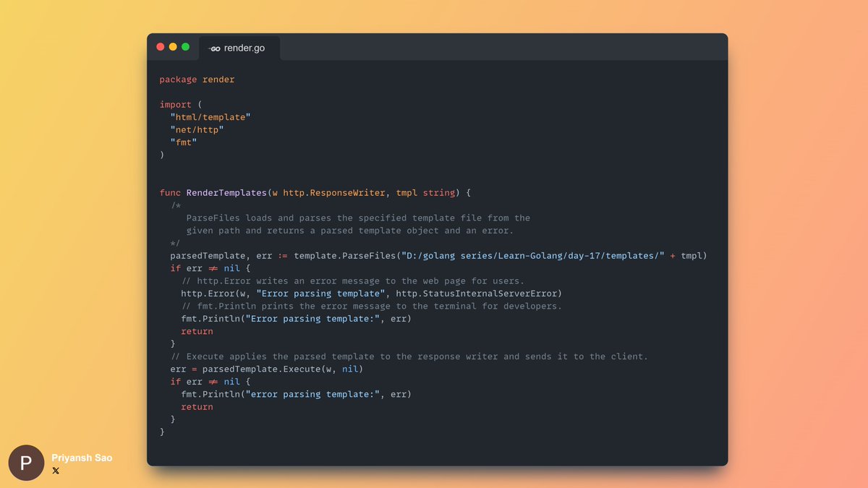Click the lowercase "error parsing template:" string
868x488 pixels.
click(312, 395)
